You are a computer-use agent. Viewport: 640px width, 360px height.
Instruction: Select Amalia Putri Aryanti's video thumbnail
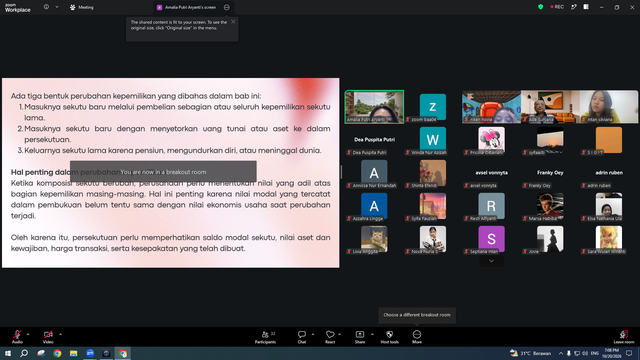coord(374,107)
